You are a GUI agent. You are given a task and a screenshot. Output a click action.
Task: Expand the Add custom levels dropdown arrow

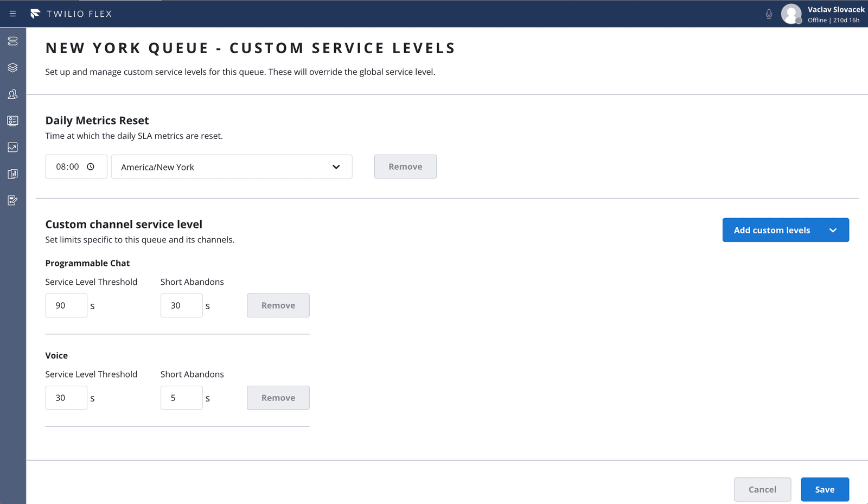[x=833, y=230]
